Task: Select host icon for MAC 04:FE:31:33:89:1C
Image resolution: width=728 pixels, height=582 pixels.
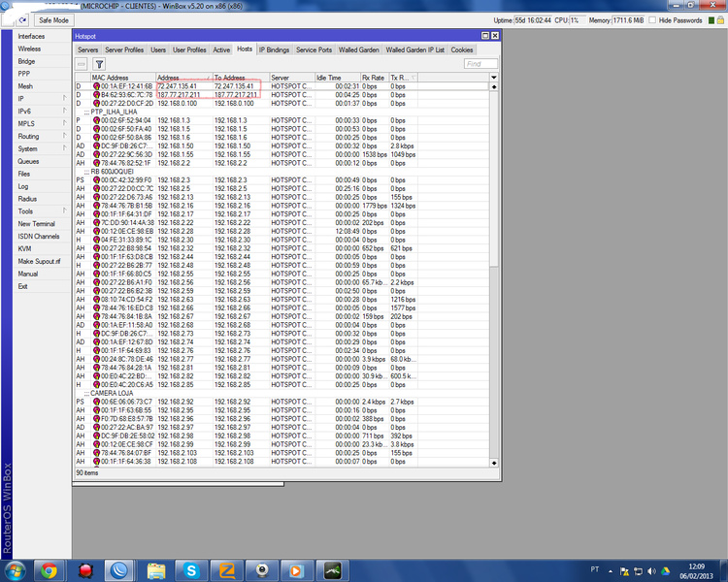Action: [96, 240]
